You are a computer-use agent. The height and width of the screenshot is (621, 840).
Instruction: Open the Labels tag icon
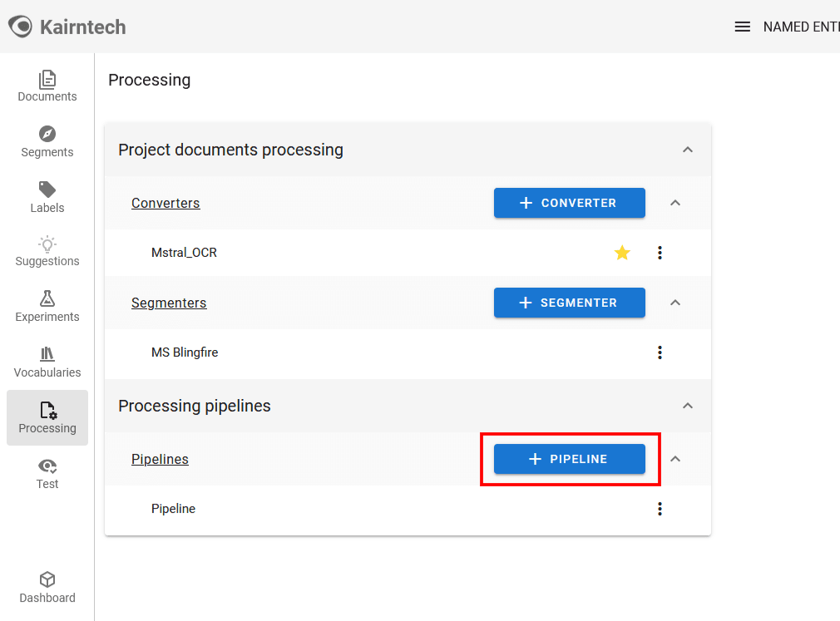tap(47, 190)
